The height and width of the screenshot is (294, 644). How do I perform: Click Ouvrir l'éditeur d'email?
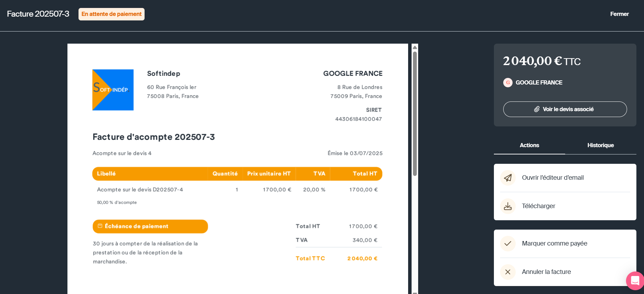coord(553,178)
